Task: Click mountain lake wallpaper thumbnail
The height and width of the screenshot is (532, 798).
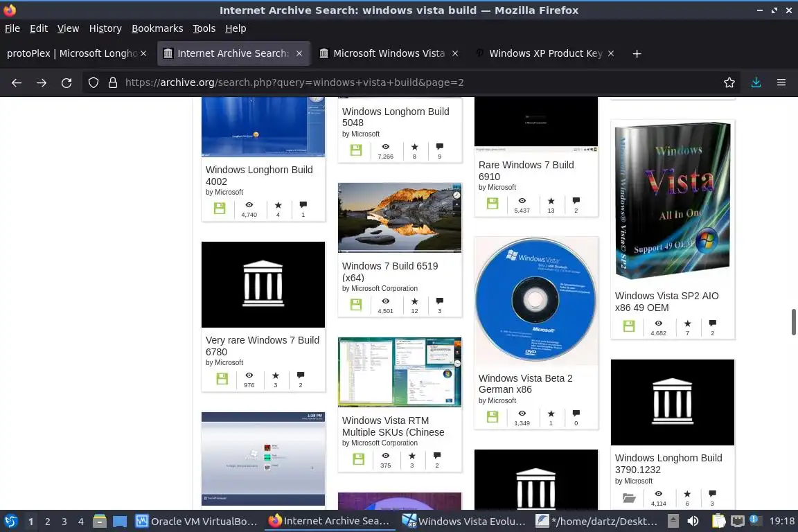Action: [x=400, y=218]
